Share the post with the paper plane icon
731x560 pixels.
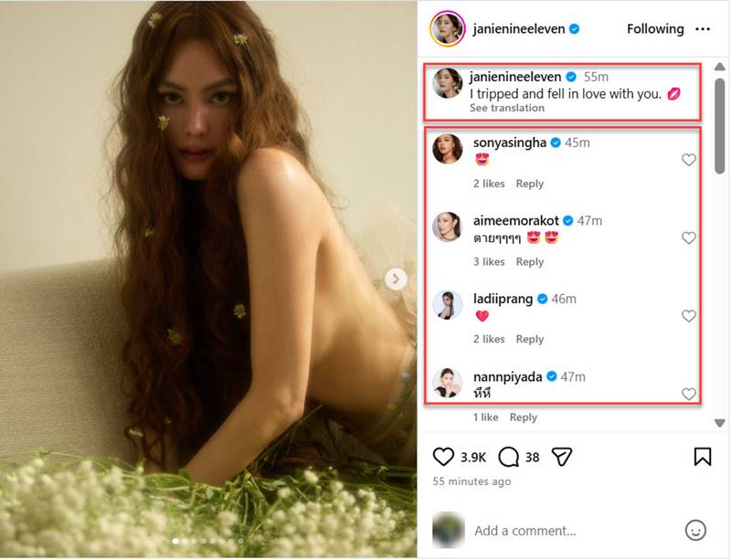(564, 456)
